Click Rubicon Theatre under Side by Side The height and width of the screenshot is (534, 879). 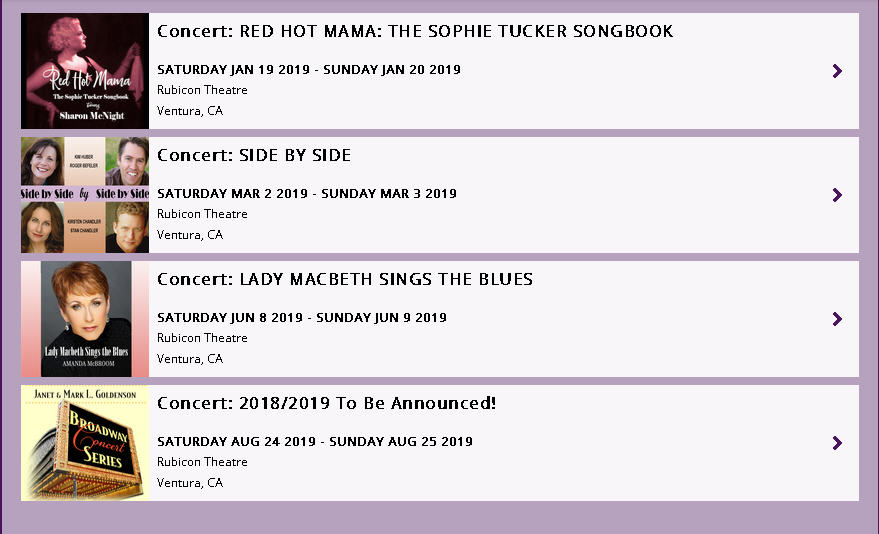coord(202,214)
